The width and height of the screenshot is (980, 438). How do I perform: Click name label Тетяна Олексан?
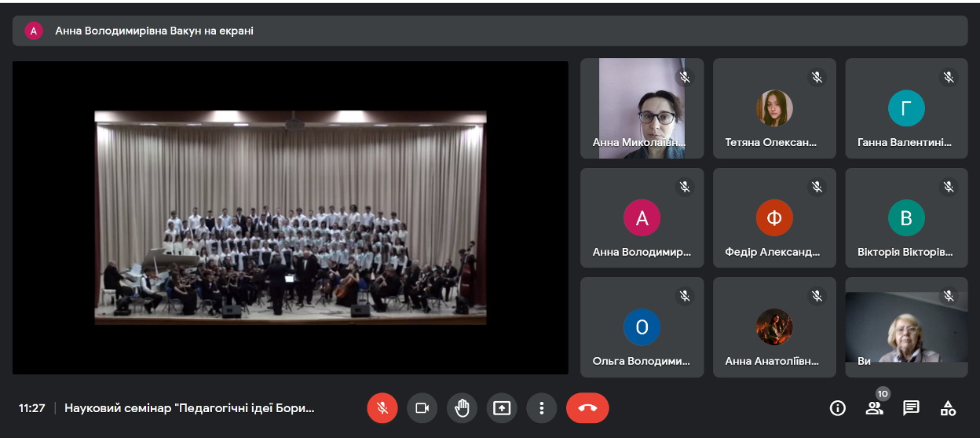pyautogui.click(x=771, y=143)
